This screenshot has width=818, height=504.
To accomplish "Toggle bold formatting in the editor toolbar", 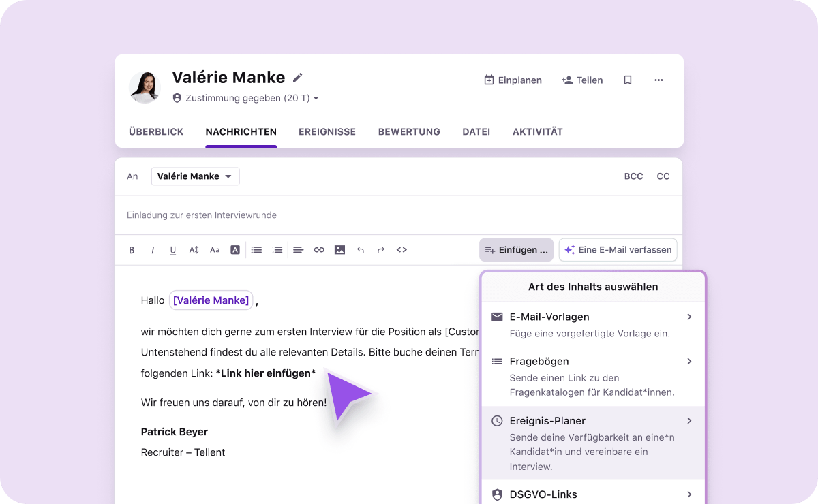I will click(x=132, y=250).
